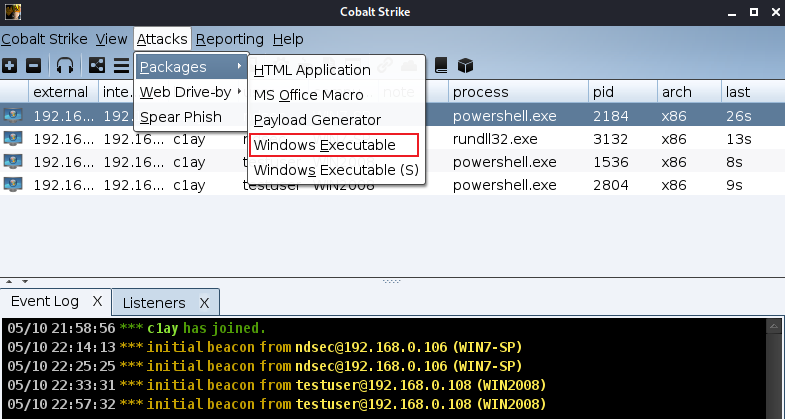Screen dimensions: 785x419
Task: Click the 22:57:32 initial beacon log entry
Action: pyautogui.click(x=277, y=403)
